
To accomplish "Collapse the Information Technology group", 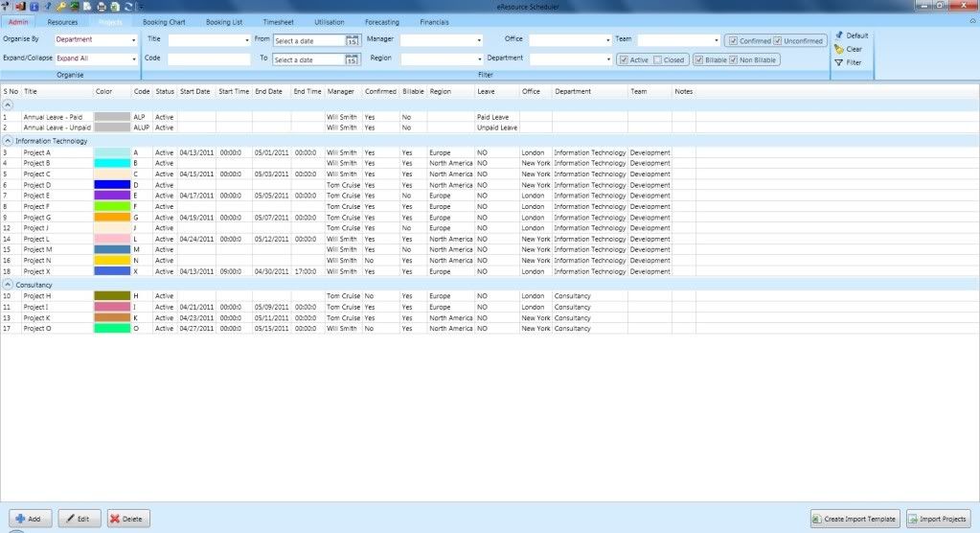I will (8, 141).
